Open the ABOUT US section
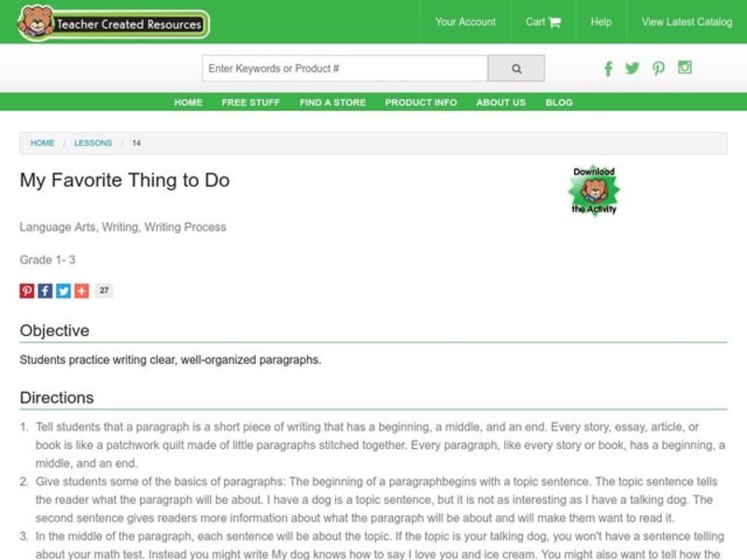This screenshot has height=560, width=747. [500, 103]
